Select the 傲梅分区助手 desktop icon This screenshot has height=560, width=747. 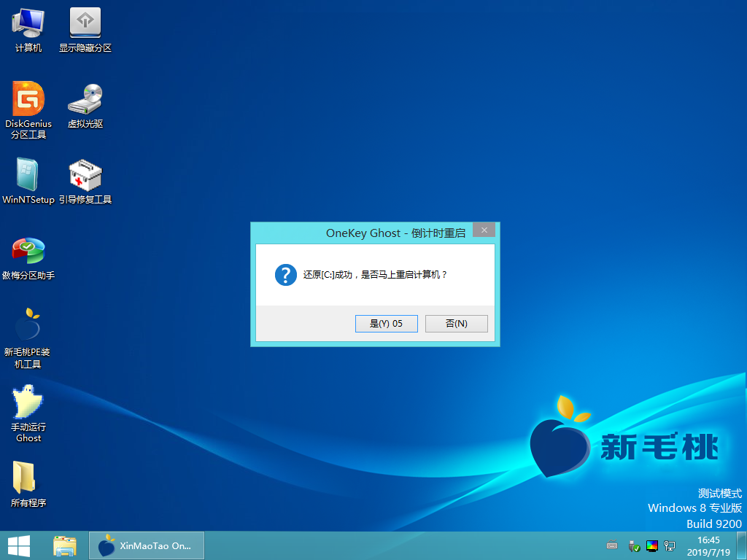click(28, 259)
